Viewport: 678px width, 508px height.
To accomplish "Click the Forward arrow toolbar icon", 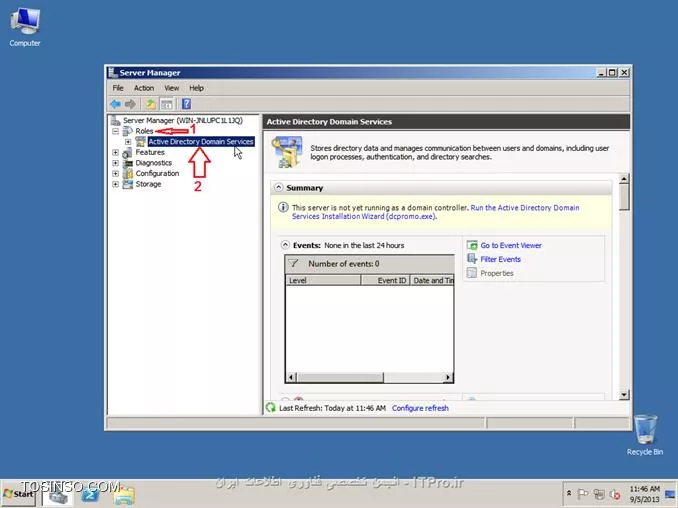I will coord(130,104).
